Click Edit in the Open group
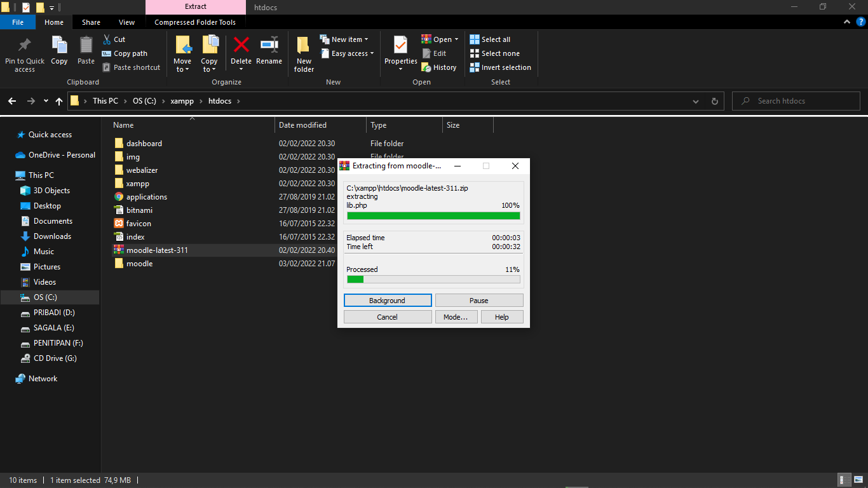The height and width of the screenshot is (488, 868). point(434,53)
